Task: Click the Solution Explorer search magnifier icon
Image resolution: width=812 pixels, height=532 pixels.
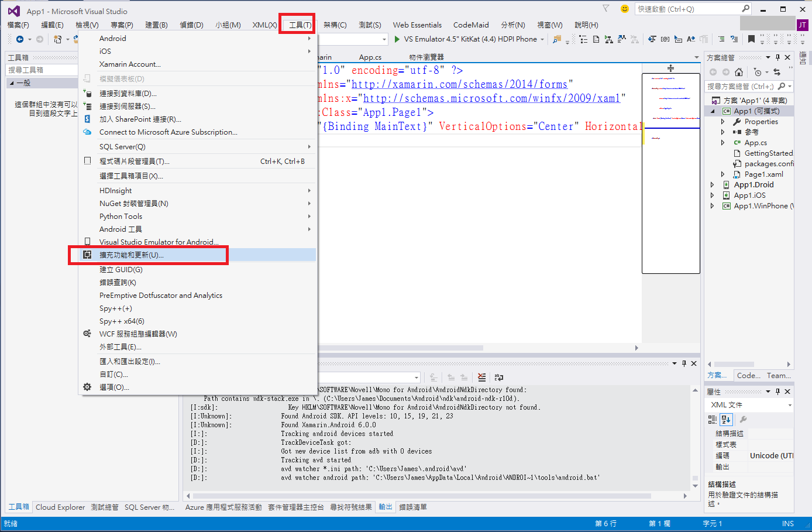Action: [782, 86]
